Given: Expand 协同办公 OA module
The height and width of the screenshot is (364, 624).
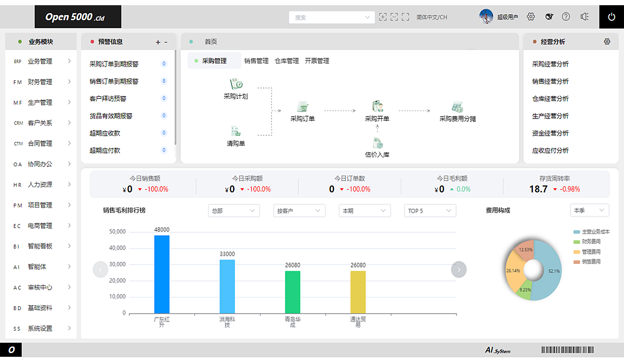Looking at the screenshot, I should (x=41, y=164).
